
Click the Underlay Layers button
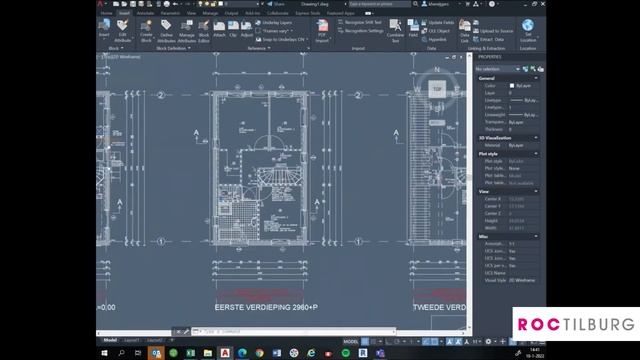tap(273, 22)
